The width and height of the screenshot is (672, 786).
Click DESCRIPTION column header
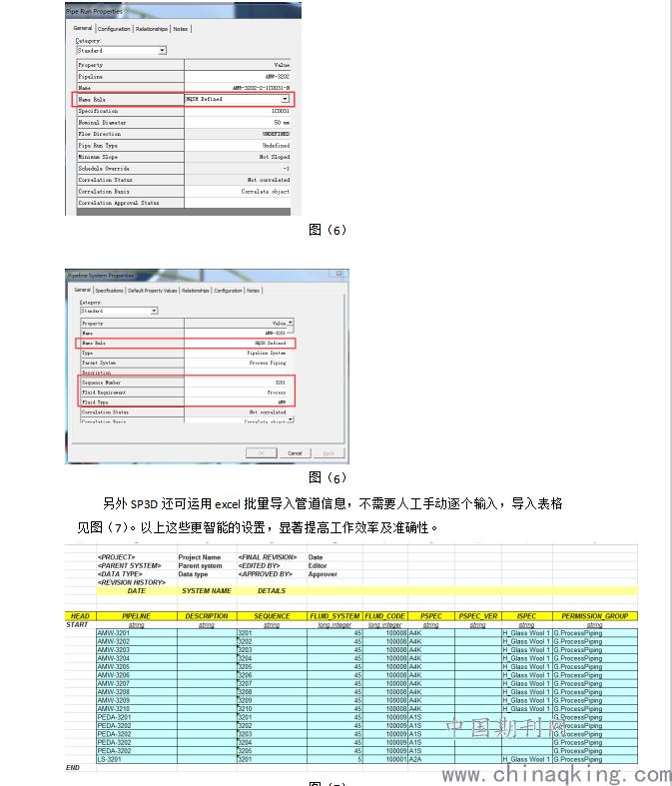[207, 616]
